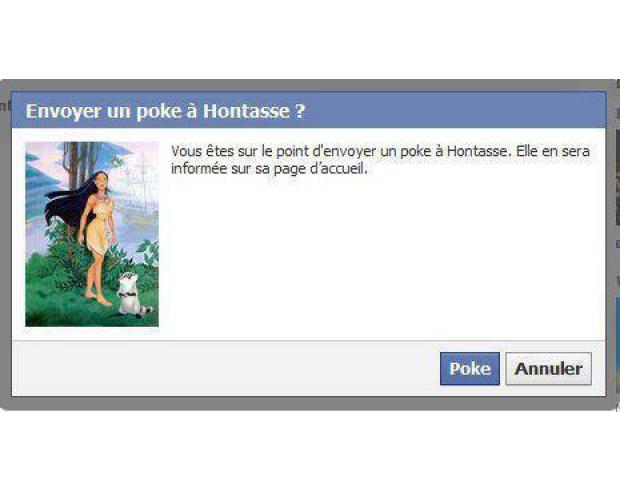Image resolution: width=620 pixels, height=490 pixels.
Task: Click the question mark ending the title
Action: [300, 111]
